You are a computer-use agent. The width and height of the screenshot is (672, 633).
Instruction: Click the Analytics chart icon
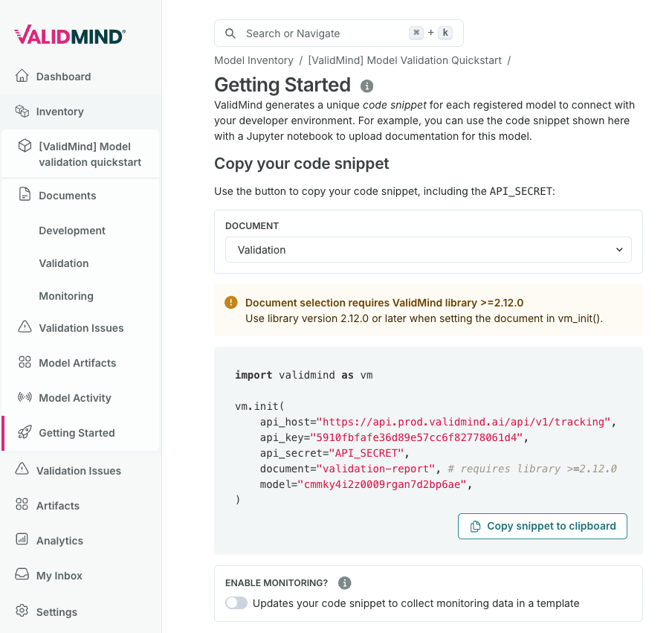click(22, 539)
